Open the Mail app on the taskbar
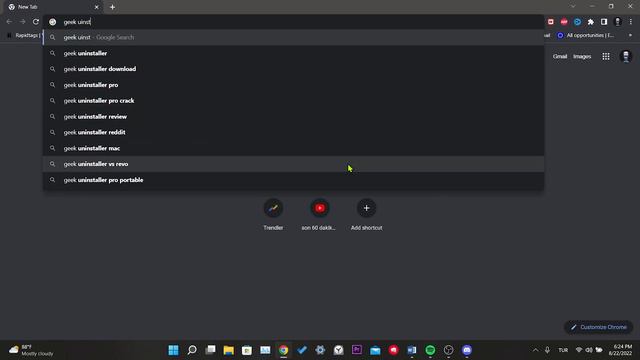 pyautogui.click(x=375, y=350)
